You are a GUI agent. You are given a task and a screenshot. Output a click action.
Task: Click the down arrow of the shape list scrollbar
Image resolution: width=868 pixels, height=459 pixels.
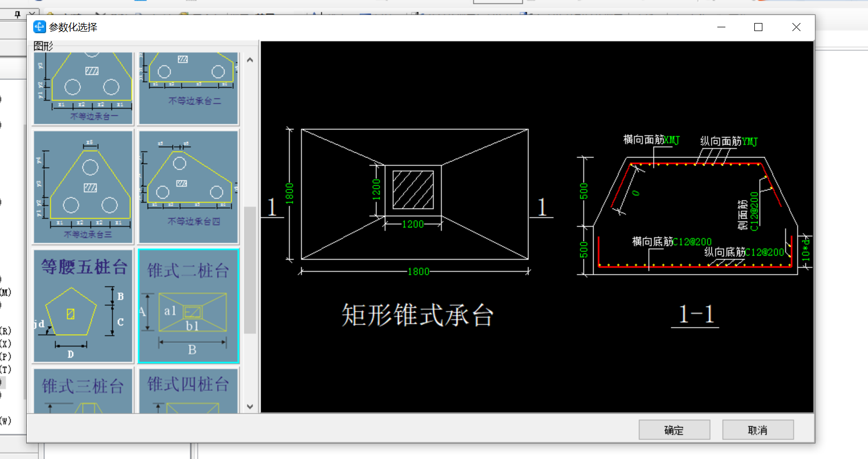click(250, 407)
